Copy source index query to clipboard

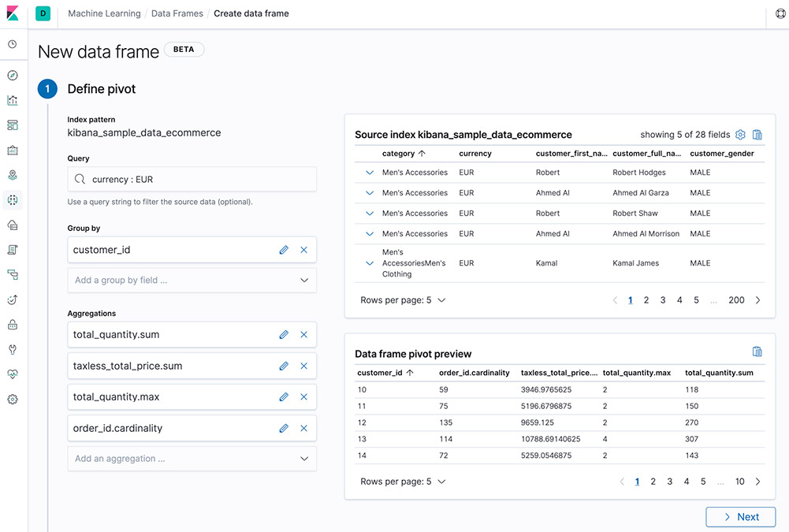pos(757,135)
